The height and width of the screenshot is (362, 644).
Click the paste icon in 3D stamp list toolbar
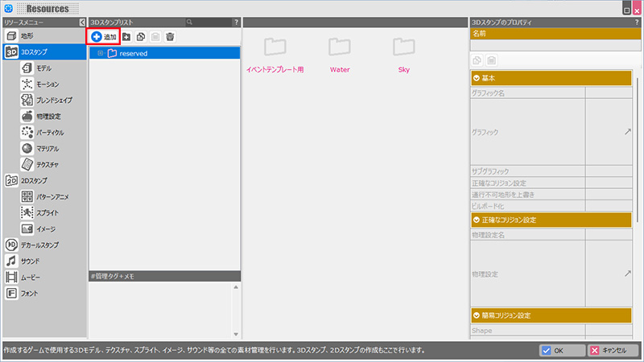pyautogui.click(x=155, y=37)
